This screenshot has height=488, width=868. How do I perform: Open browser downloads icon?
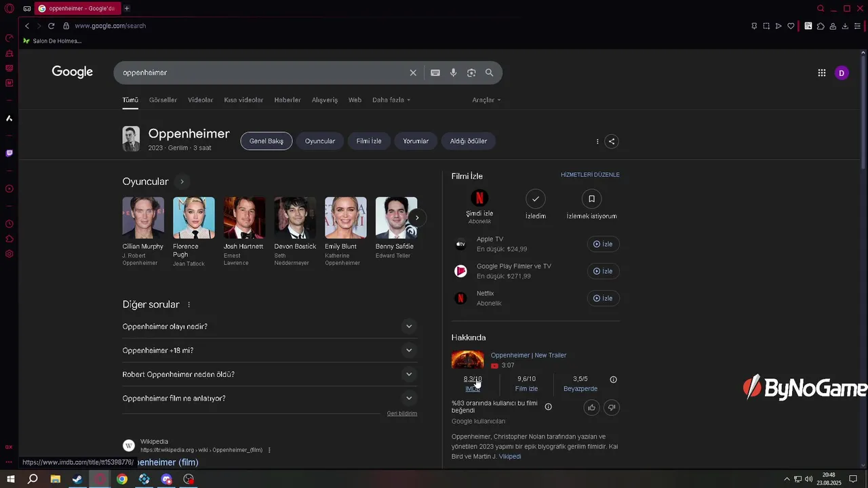(845, 26)
